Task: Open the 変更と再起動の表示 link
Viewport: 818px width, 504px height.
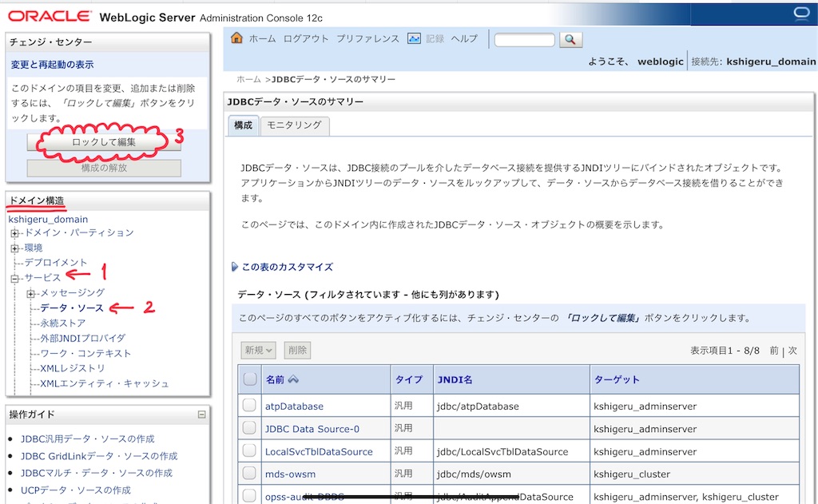Action: 52,65
